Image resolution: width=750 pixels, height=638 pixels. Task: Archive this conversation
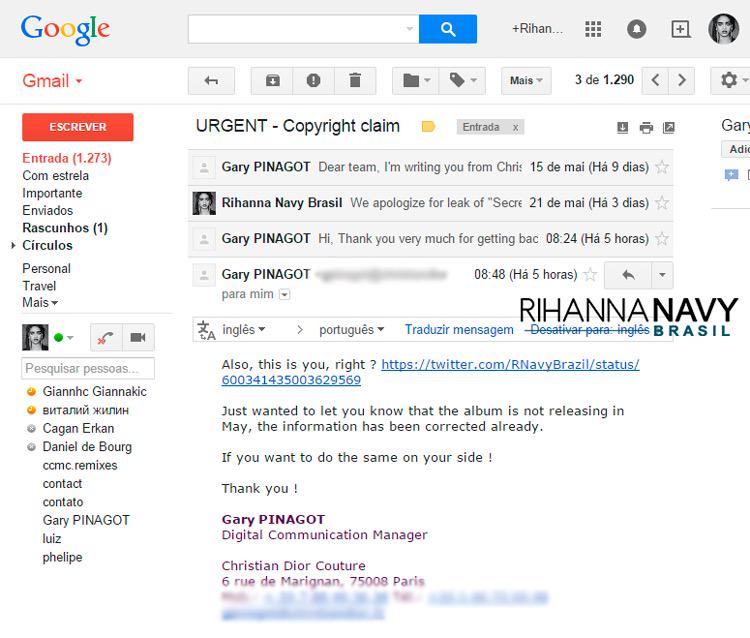click(x=273, y=80)
